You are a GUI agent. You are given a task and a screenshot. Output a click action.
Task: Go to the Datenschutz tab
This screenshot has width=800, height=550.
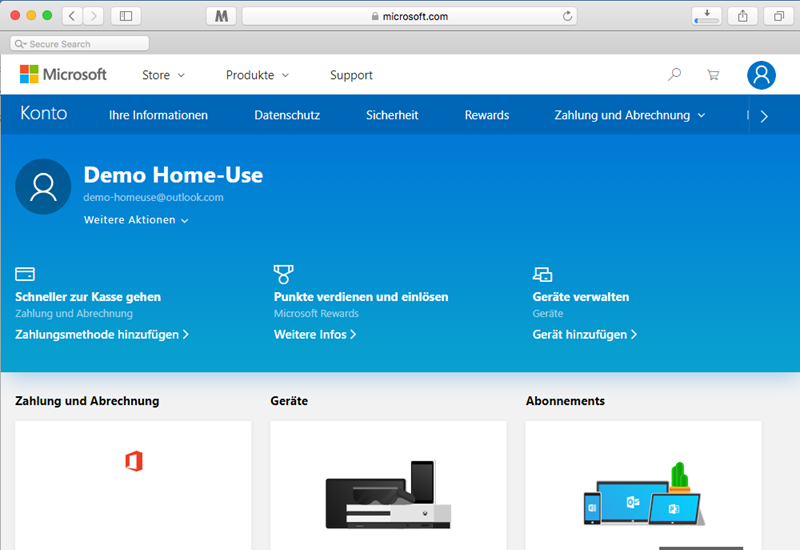(287, 115)
